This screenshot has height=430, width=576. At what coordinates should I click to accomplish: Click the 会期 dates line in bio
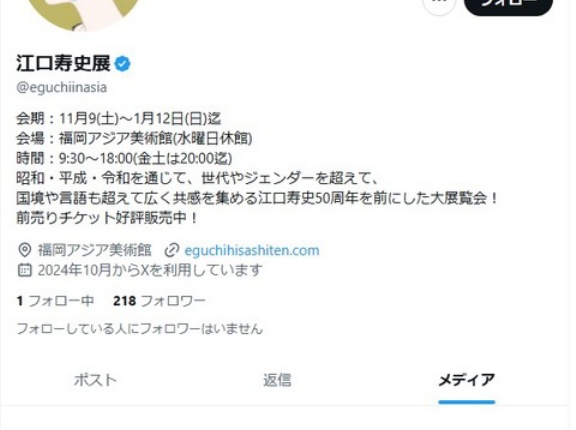(x=118, y=119)
